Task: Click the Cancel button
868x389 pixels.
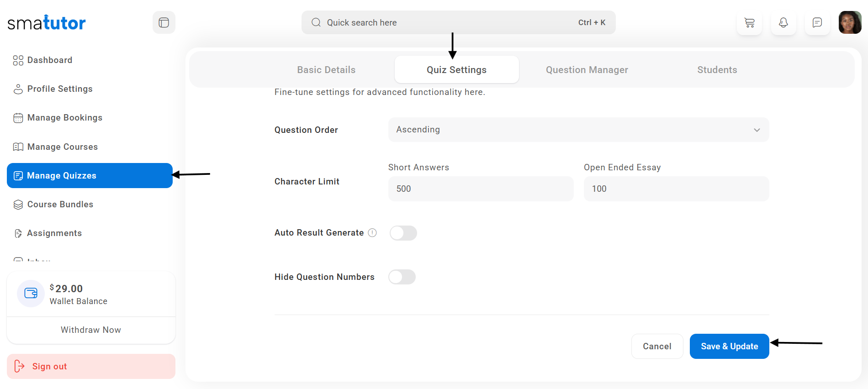Action: click(656, 346)
